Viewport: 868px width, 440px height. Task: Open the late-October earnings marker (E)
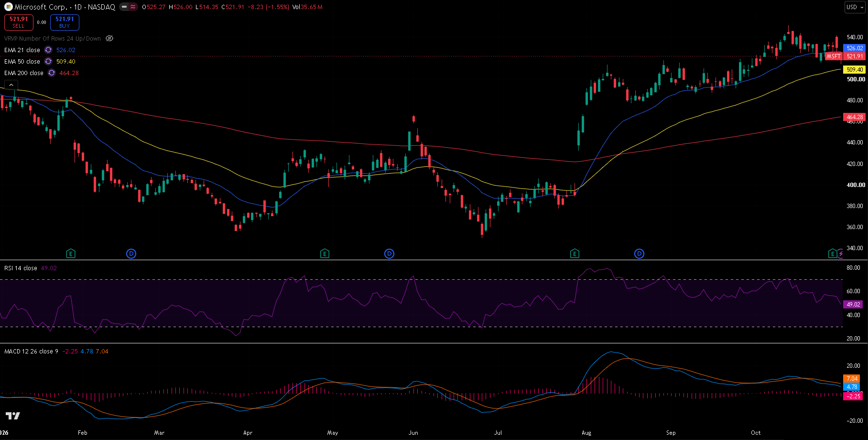[x=833, y=253]
